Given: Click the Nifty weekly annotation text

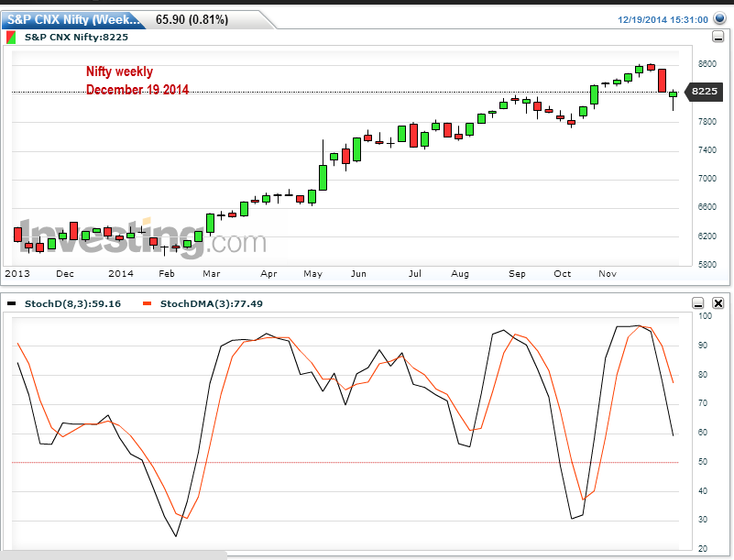Looking at the screenshot, I should (x=119, y=71).
